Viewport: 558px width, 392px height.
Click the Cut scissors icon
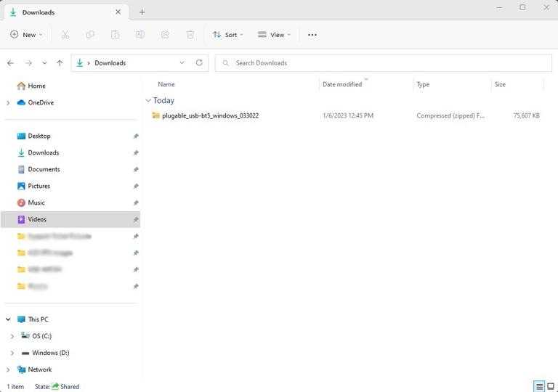click(65, 35)
